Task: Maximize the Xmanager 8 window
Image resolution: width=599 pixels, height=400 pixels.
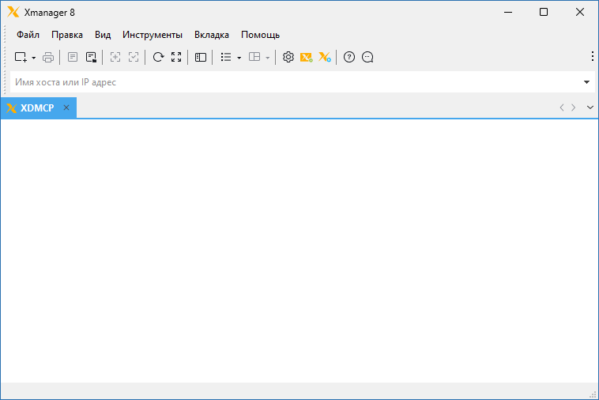Action: coord(544,12)
